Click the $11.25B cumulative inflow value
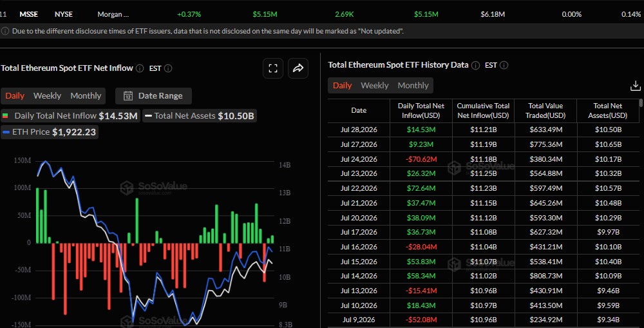Viewport: 644px width, 328px height. coord(484,173)
